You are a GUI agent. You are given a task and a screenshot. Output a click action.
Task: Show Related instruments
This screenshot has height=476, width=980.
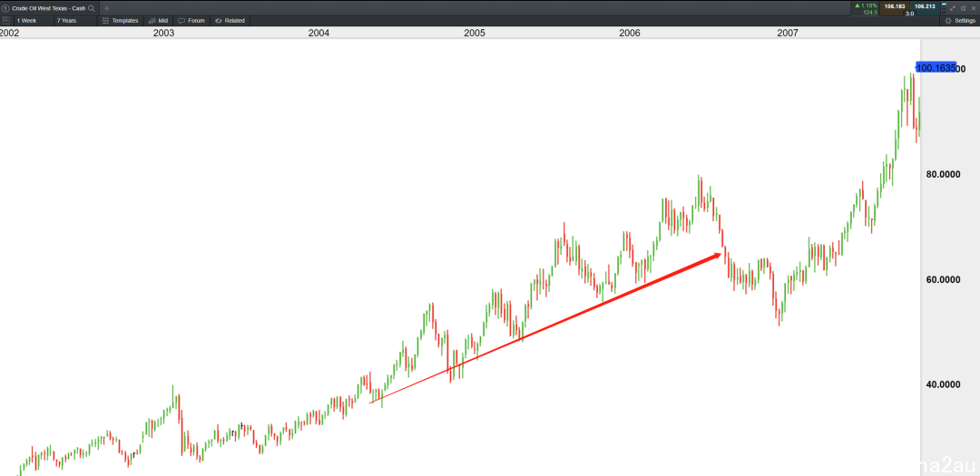pyautogui.click(x=230, y=21)
